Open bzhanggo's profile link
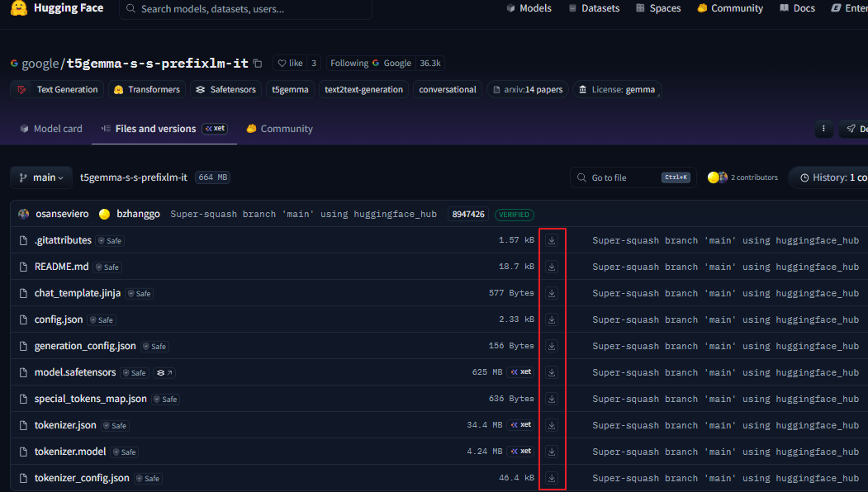The height and width of the screenshot is (492, 868). pyautogui.click(x=138, y=214)
